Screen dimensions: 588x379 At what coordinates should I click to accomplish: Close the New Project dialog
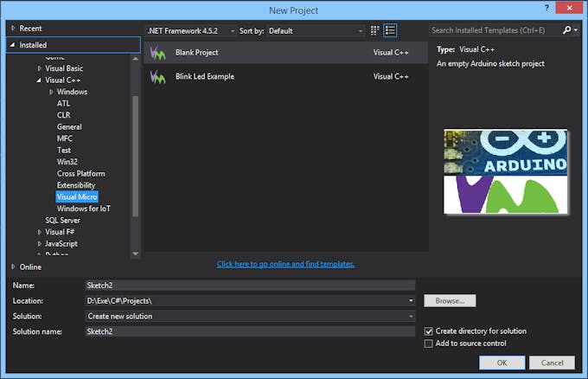(571, 10)
